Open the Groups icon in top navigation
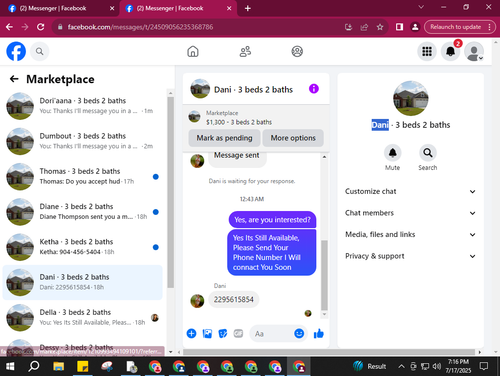The width and height of the screenshot is (500, 376). 297,51
